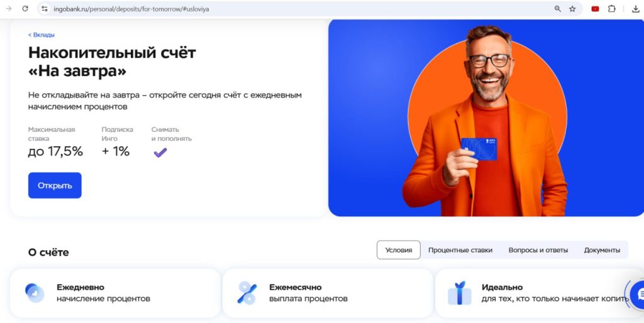Viewport: 644px width, 323px height.
Task: Reload the page with refresh icon
Action: click(25, 9)
